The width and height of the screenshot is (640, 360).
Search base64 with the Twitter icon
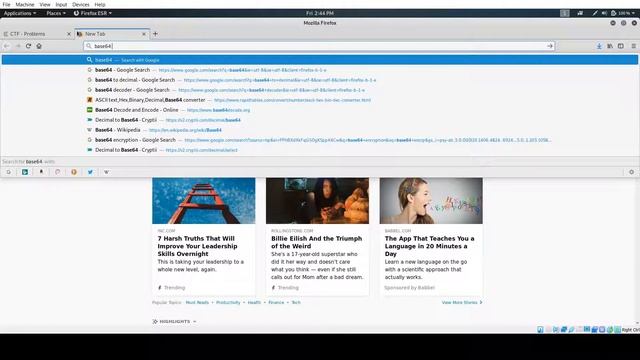(90, 172)
